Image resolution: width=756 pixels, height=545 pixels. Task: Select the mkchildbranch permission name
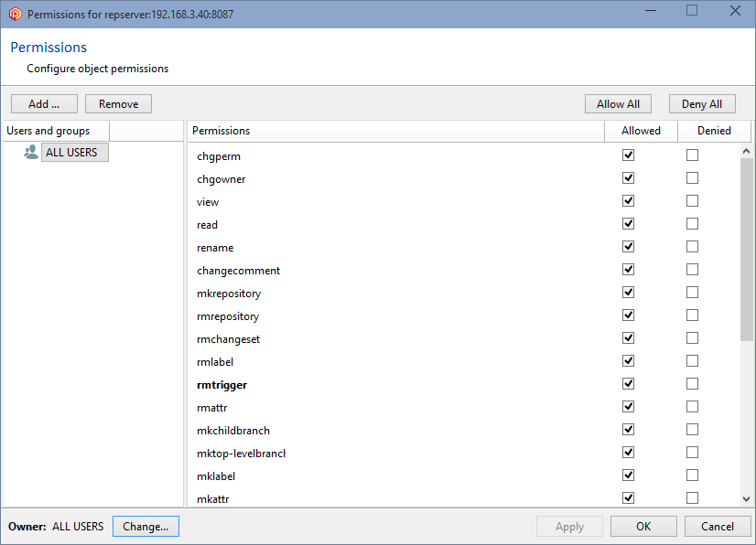[233, 431]
